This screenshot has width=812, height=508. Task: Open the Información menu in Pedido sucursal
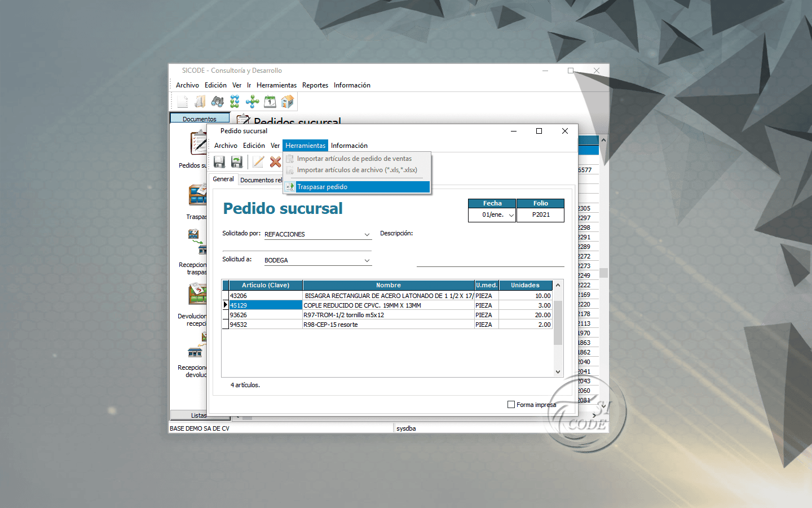click(349, 146)
